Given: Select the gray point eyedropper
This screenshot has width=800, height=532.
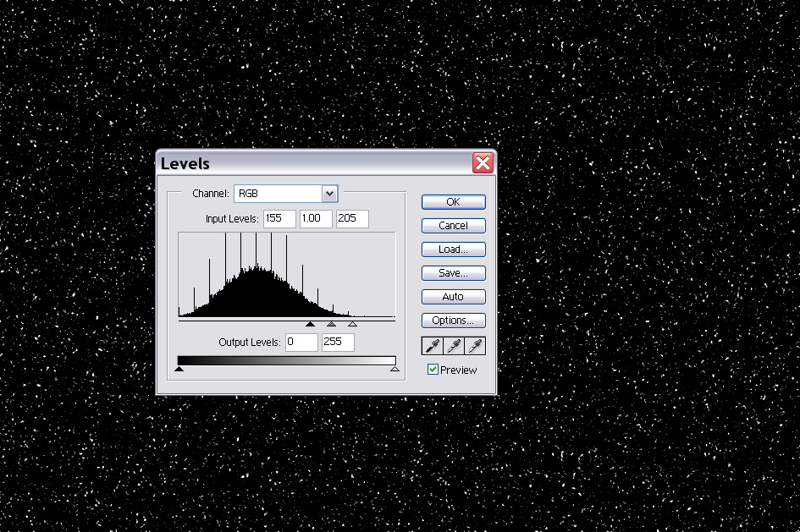Looking at the screenshot, I should coord(454,346).
